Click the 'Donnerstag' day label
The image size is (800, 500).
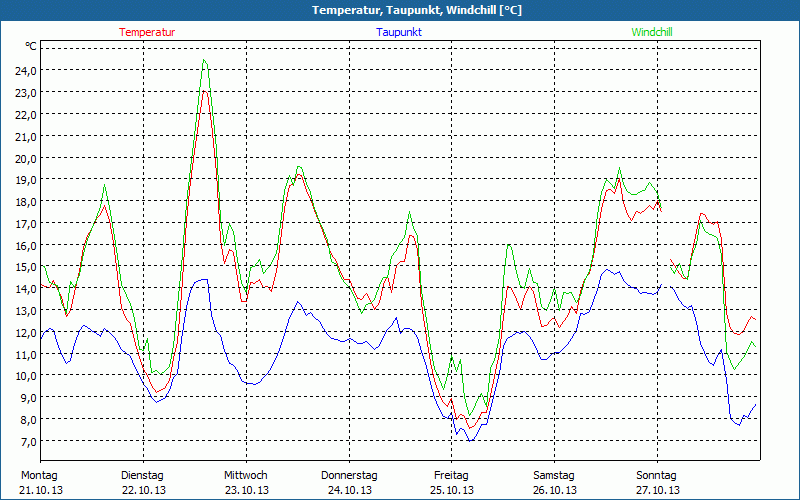pos(349,476)
